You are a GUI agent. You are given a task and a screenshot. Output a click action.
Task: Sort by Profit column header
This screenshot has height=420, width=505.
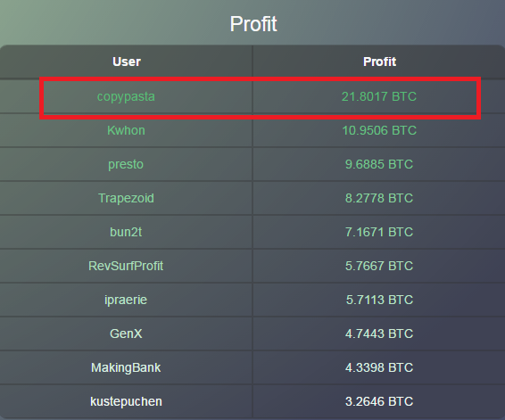(x=380, y=62)
